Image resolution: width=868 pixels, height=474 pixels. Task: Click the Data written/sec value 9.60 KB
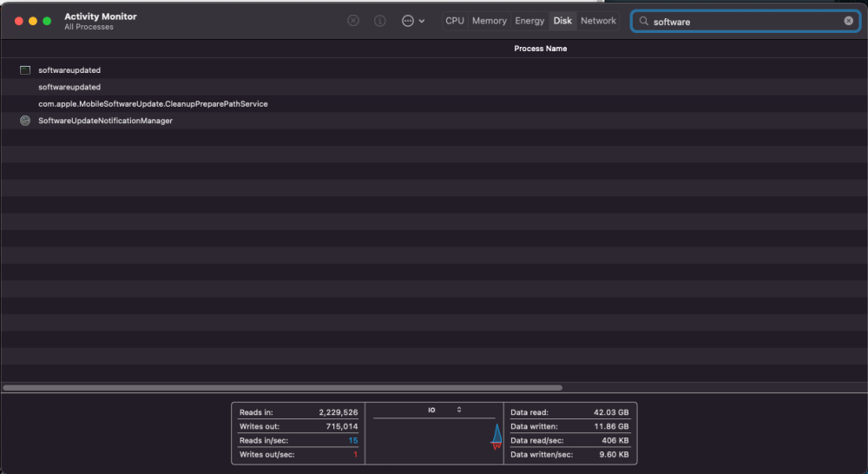coord(614,455)
